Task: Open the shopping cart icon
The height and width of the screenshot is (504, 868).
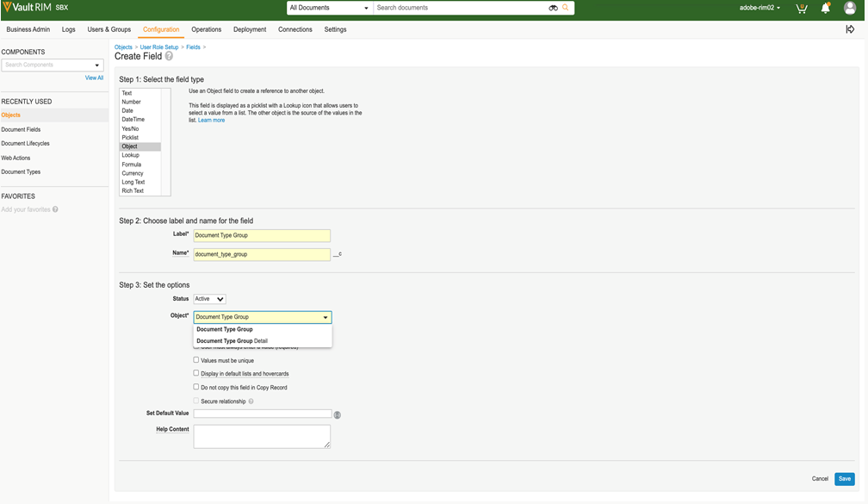Action: (x=803, y=8)
